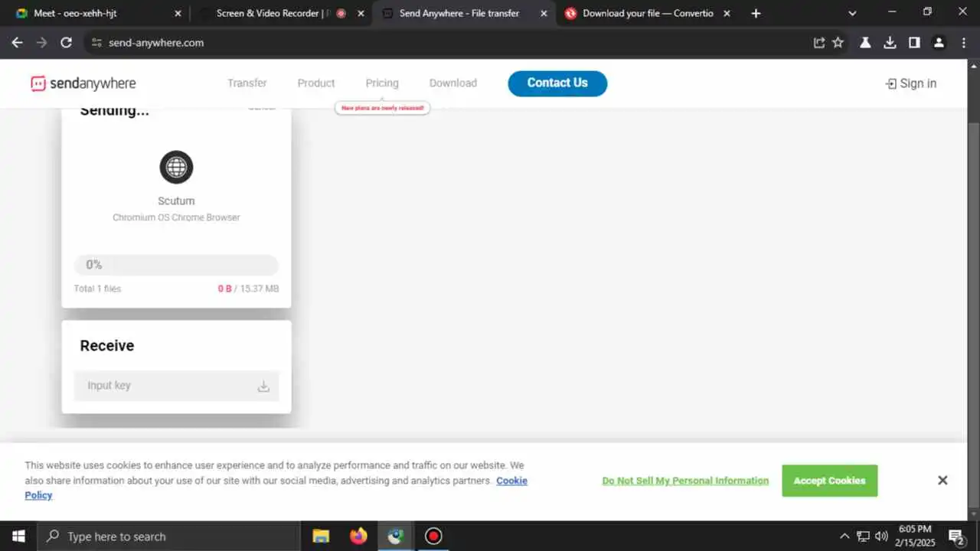Click the red record icon in the taskbar
Screen dimensions: 980x551
[x=433, y=536]
